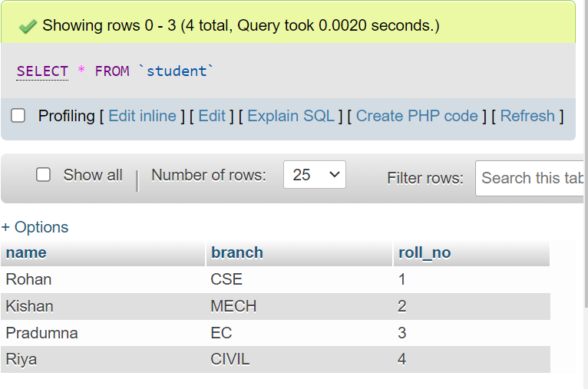Tick the Show all checkbox
Viewport: 588px width, 389px height.
pyautogui.click(x=44, y=175)
